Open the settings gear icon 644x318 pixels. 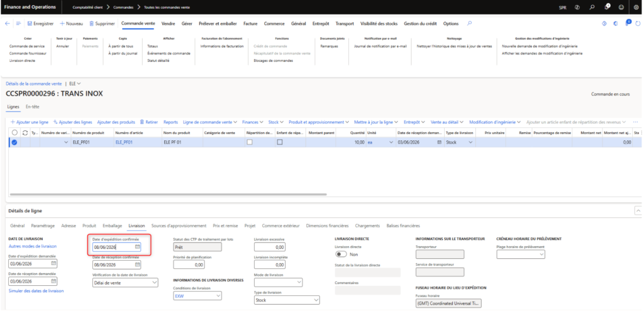[636, 7]
